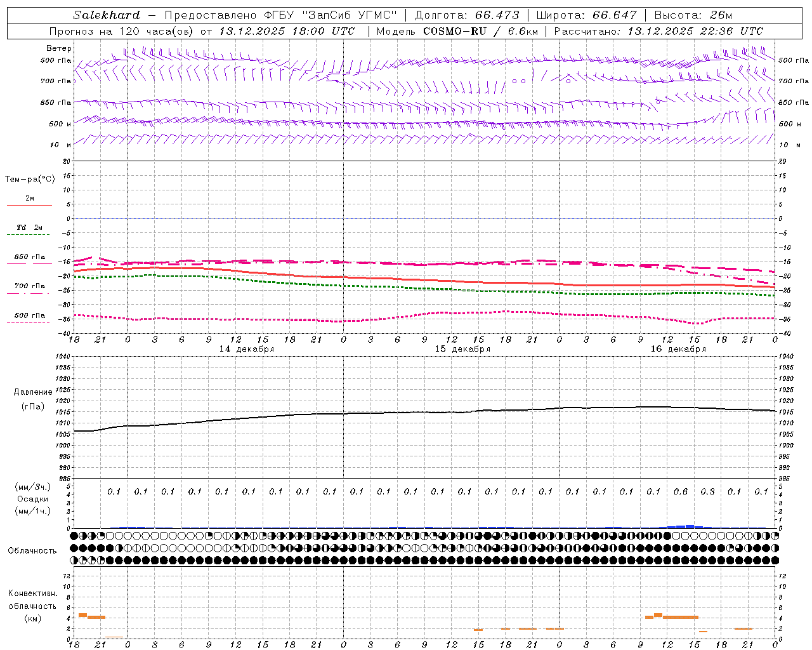Image resolution: width=812 pixels, height=650 pixels.
Task: Click the 'Модель COSMO-RU / 6.6км' text
Action: point(457,31)
